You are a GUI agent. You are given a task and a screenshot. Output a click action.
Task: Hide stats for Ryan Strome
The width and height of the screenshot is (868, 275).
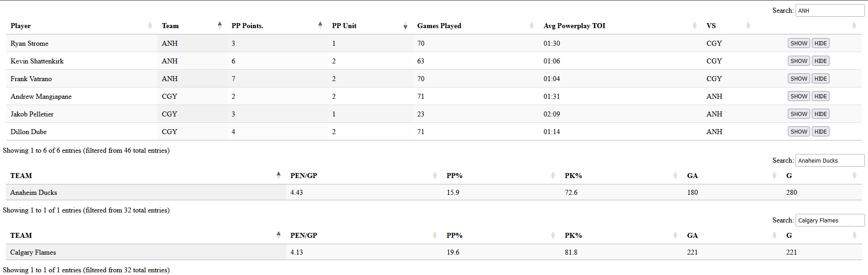(820, 43)
